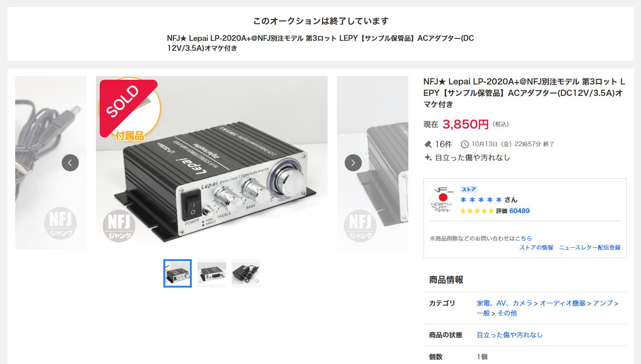Open the ニュースレター配信登録 link
641x364 pixels.
pyautogui.click(x=590, y=247)
